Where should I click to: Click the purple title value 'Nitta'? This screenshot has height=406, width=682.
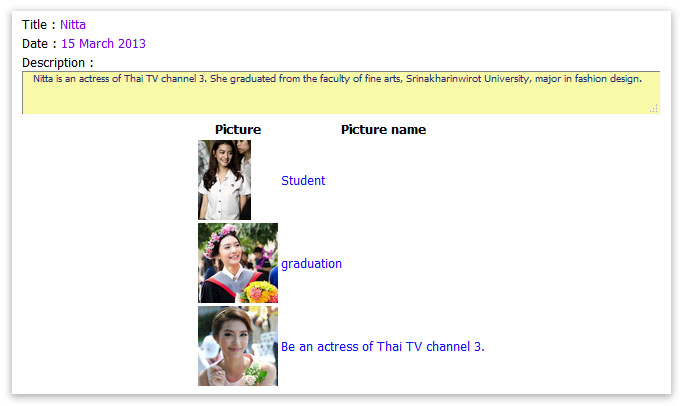pos(73,24)
